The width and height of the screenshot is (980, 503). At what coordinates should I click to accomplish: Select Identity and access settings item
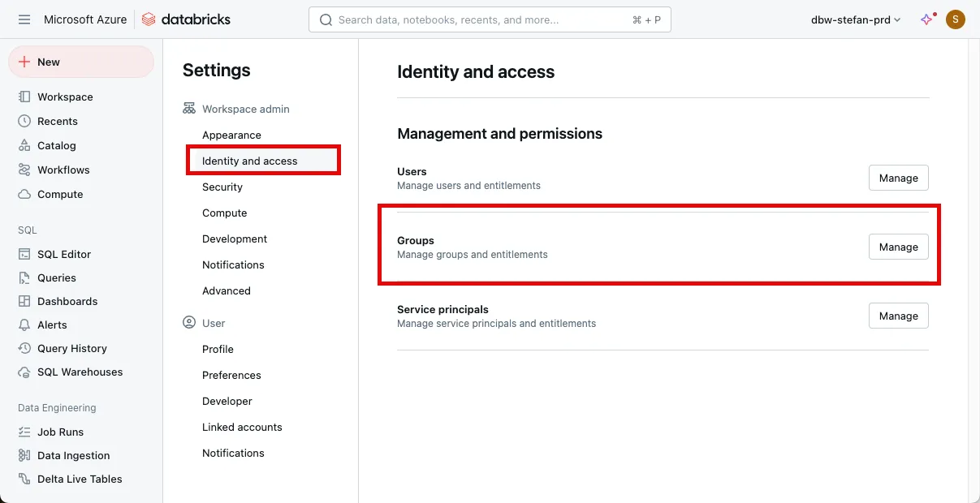(250, 161)
